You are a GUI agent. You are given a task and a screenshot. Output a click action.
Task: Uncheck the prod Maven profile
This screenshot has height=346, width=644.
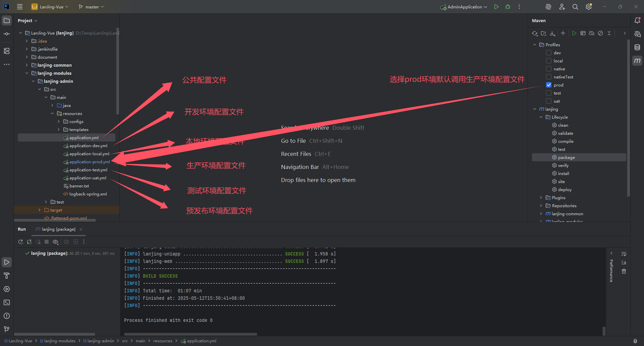[x=549, y=85]
